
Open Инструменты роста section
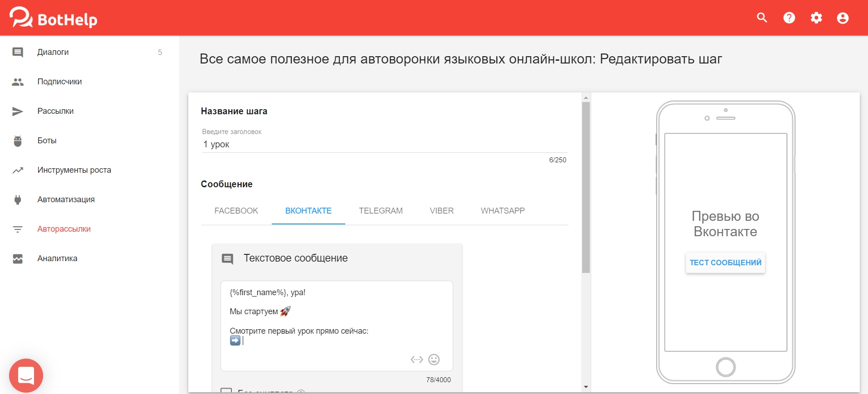coord(74,170)
